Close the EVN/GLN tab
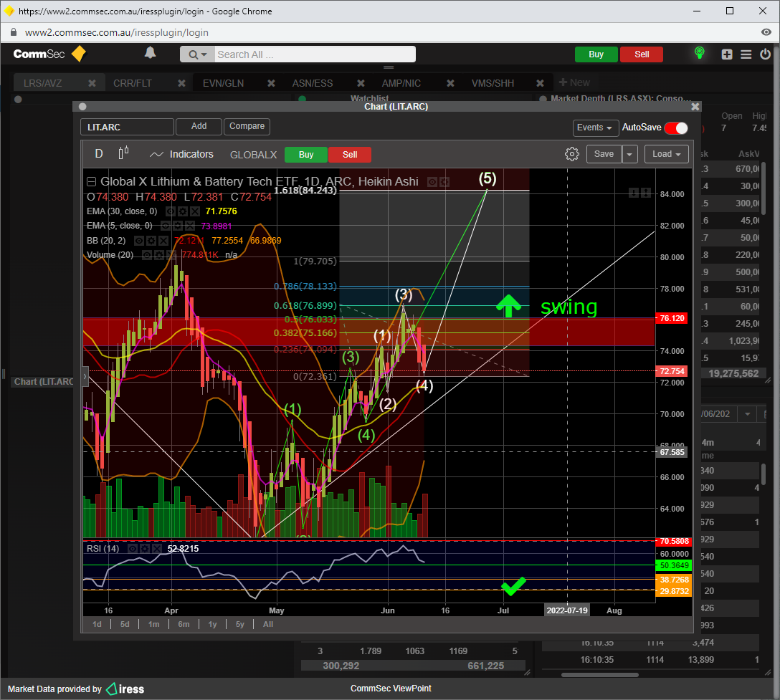 tap(271, 83)
